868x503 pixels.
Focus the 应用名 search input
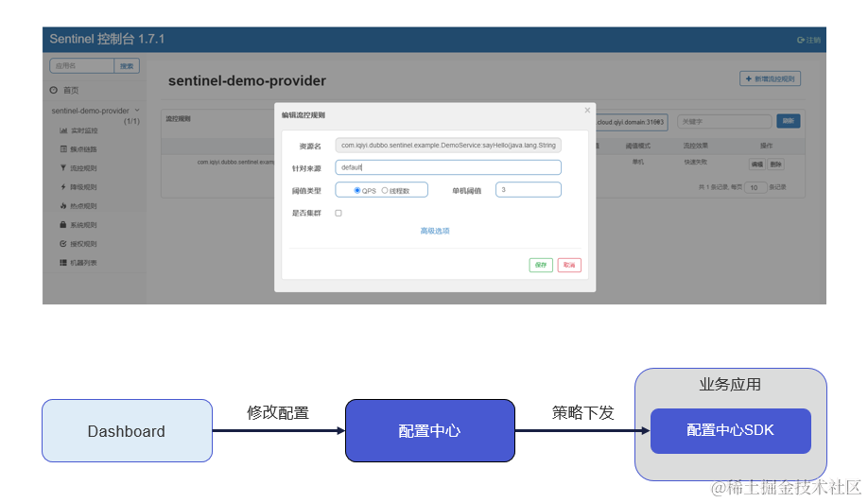pyautogui.click(x=82, y=66)
